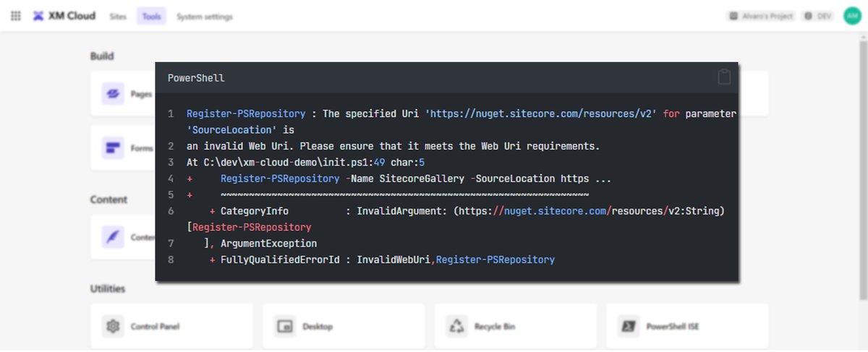The width and height of the screenshot is (868, 352).
Task: Click line 4 SitecoreGallery command text
Action: click(416, 179)
